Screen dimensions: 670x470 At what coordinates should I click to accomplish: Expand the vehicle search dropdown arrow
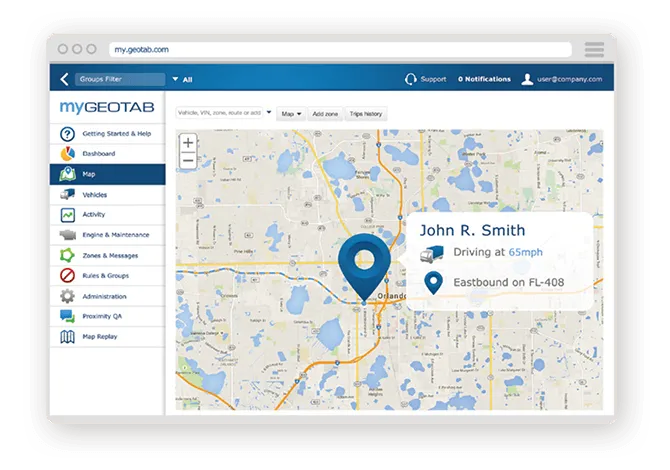click(x=269, y=112)
